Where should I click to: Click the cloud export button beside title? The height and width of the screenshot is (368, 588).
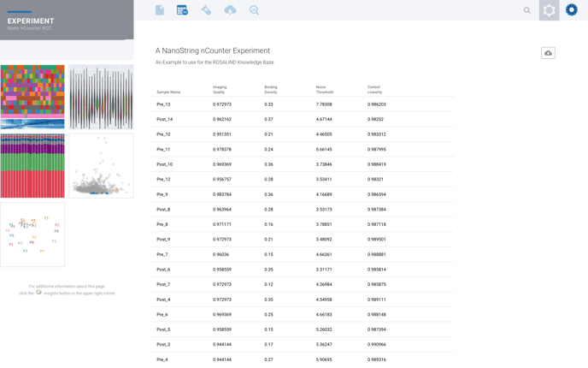click(x=548, y=53)
